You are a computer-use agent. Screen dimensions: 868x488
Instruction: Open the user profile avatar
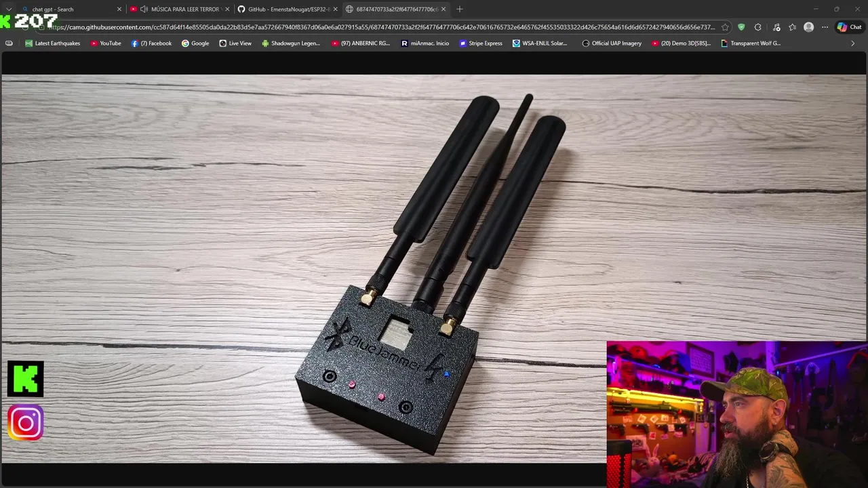[808, 27]
